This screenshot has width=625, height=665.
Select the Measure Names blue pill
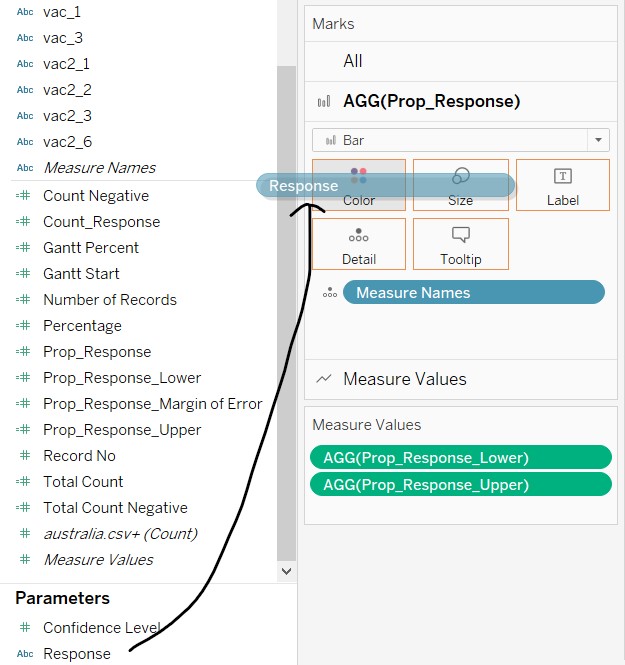point(473,292)
